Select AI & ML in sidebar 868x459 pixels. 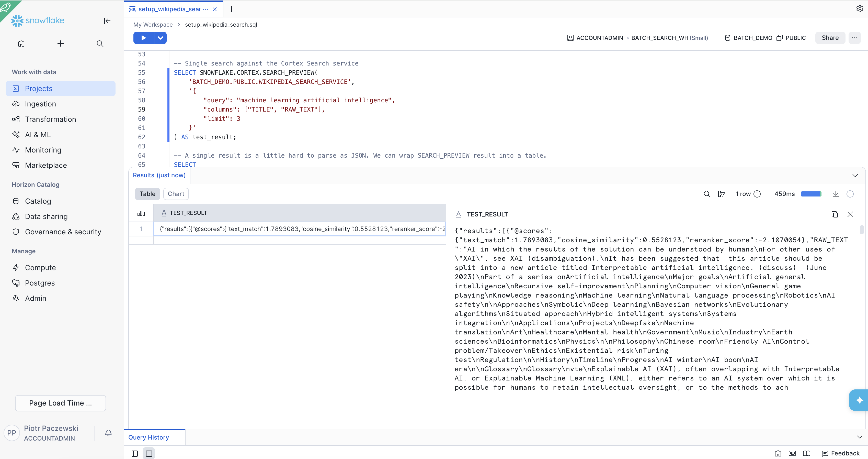coord(38,135)
